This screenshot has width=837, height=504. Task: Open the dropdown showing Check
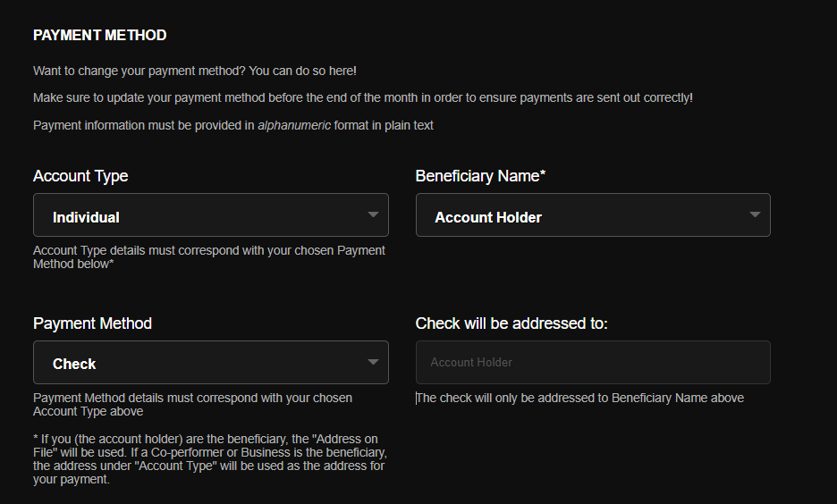click(x=211, y=363)
